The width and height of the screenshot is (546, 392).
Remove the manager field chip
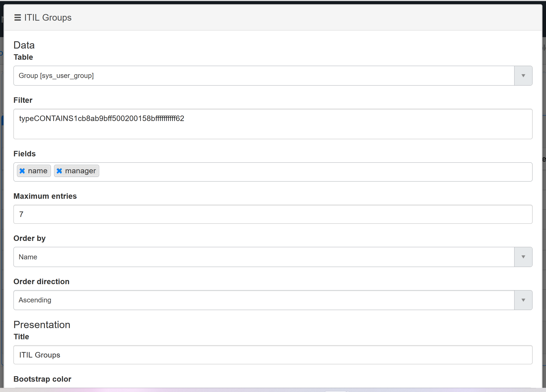[x=59, y=171]
